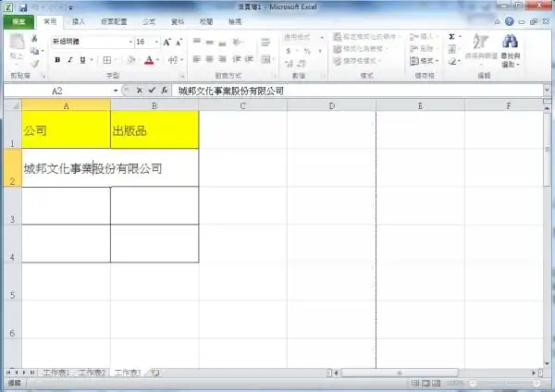Click the phonetic guide 中 icon

click(173, 60)
